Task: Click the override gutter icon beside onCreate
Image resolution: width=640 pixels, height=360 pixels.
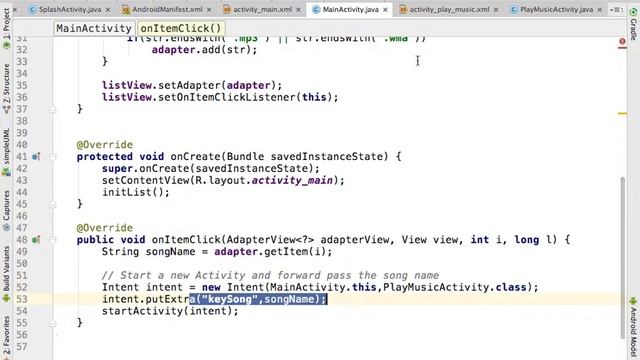Action: [x=36, y=156]
